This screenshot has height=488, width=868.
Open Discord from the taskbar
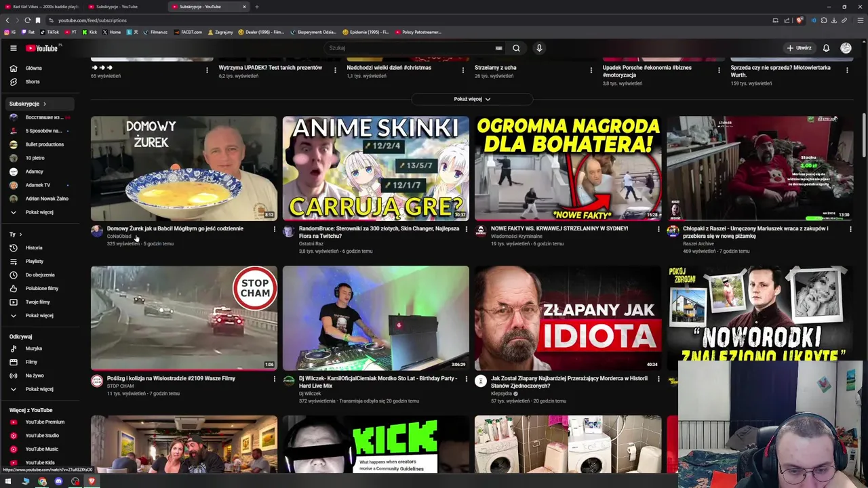(x=58, y=482)
